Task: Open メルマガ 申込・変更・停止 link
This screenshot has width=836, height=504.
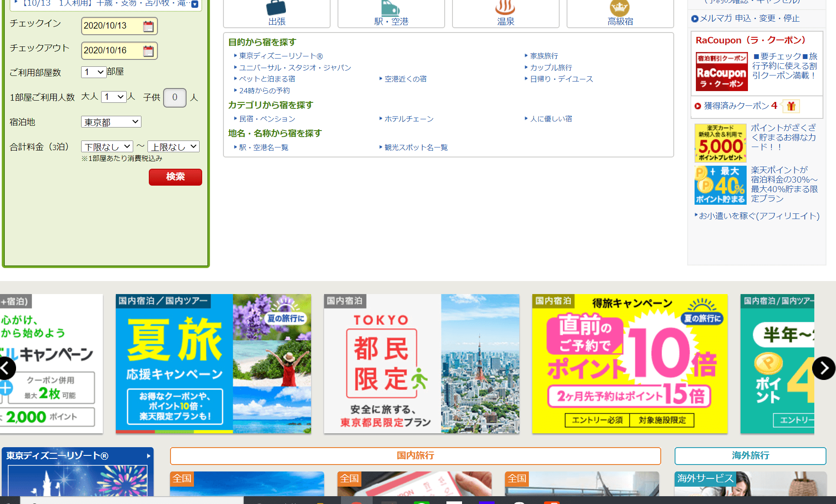Action: (750, 19)
